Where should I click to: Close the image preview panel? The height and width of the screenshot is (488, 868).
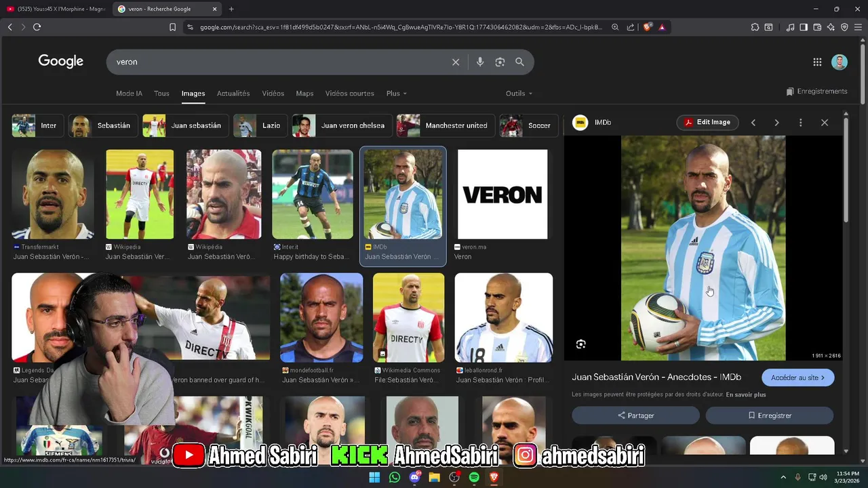point(825,123)
